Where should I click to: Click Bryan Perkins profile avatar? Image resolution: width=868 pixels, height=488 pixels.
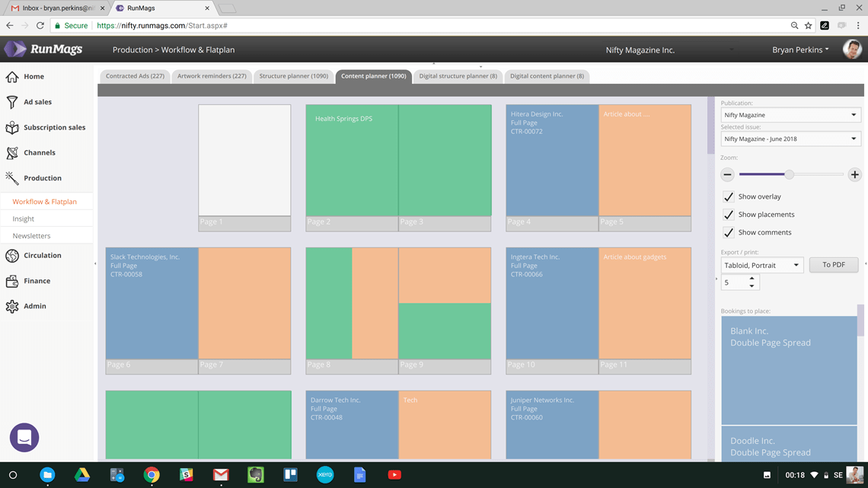852,49
